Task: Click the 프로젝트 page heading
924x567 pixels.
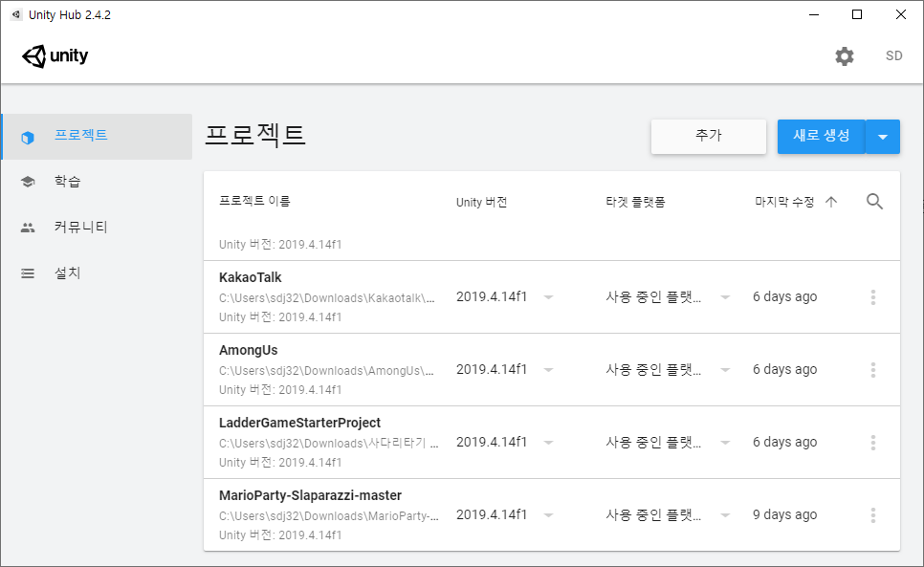Action: coord(255,135)
